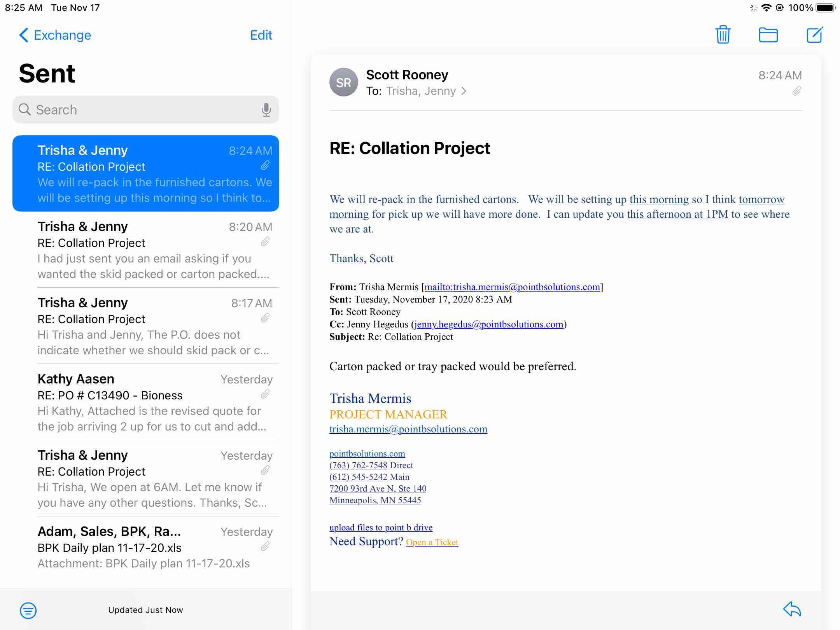Image resolution: width=840 pixels, height=630 pixels.
Task: Tap the dictation microphone in search
Action: pyautogui.click(x=266, y=110)
